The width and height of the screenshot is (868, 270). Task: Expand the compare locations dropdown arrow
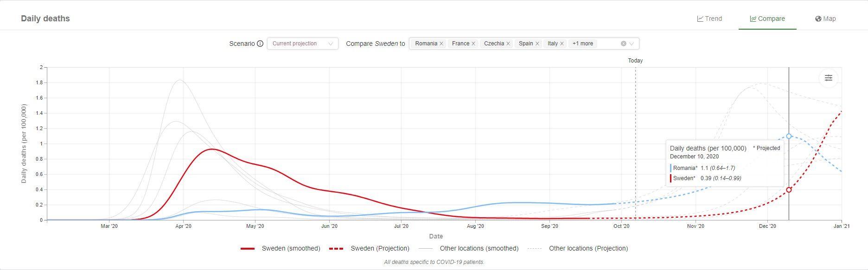(x=632, y=44)
